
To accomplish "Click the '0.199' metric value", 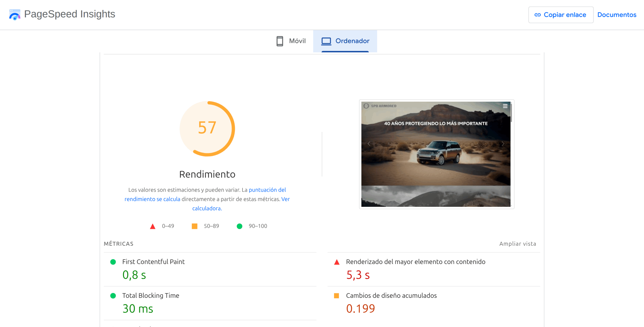I will pos(360,309).
